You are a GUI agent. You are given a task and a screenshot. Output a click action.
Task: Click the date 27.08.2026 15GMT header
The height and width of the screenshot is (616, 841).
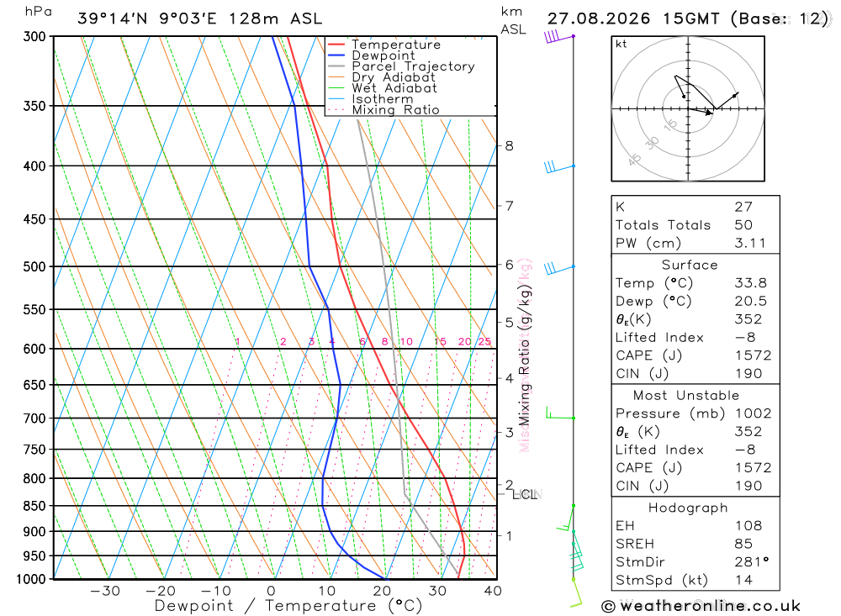point(633,18)
